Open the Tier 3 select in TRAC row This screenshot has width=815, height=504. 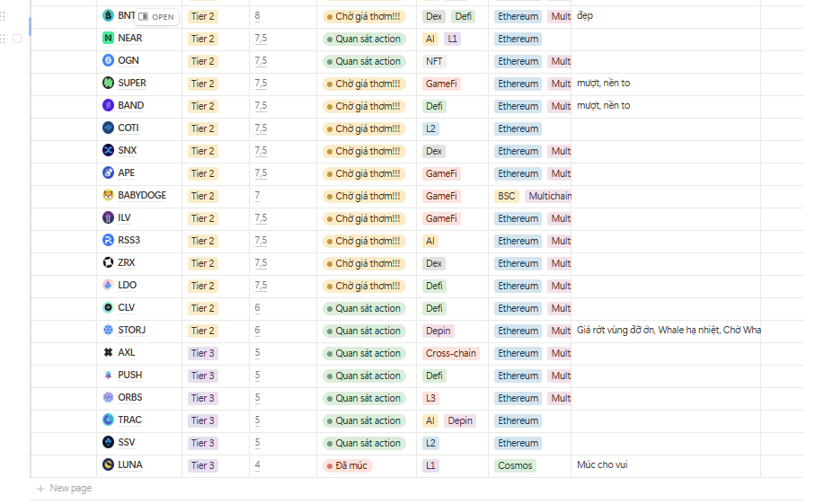202,420
